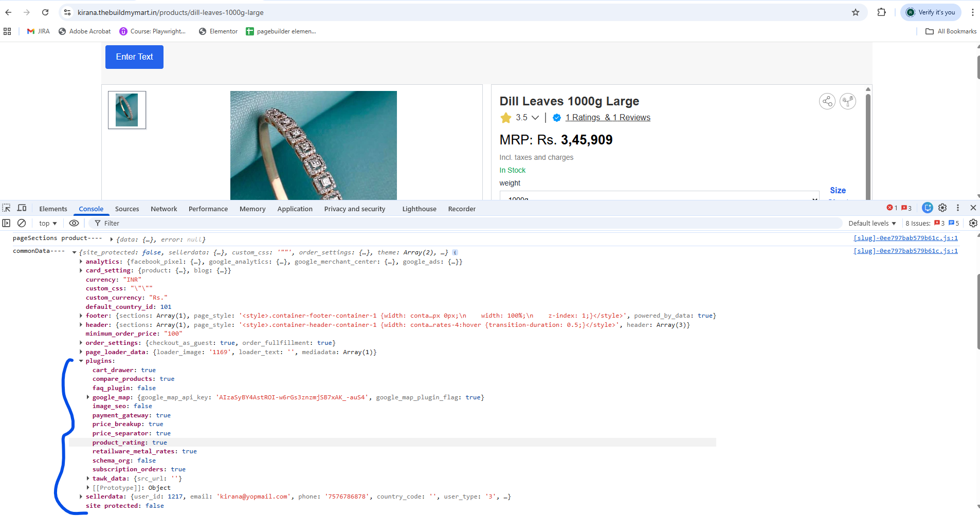View site information icon in address bar
Screen dimensions: 980x516
click(x=67, y=12)
